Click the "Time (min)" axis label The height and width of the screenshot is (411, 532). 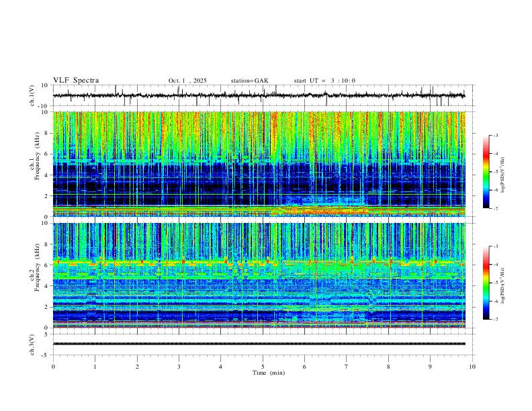269,373
